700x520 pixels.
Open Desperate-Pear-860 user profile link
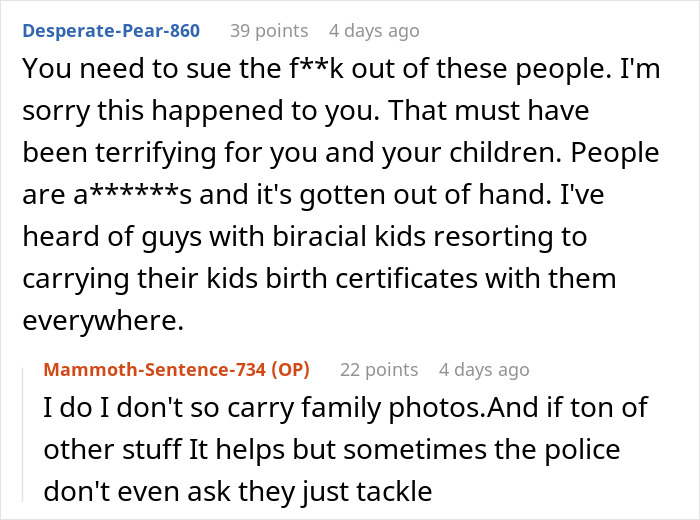111,30
